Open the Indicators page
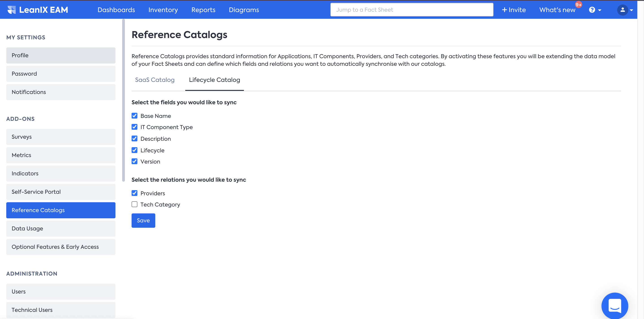 (61, 173)
